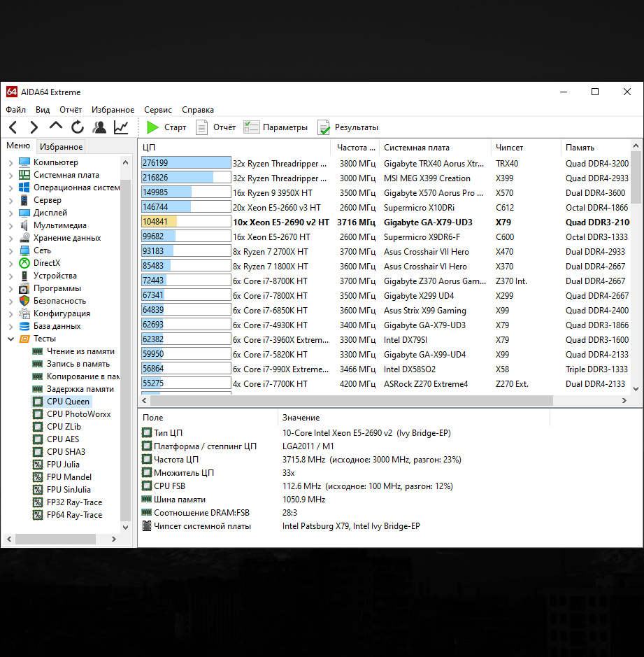Click the Отчёт toolbar button
This screenshot has width=644, height=657.
[215, 127]
